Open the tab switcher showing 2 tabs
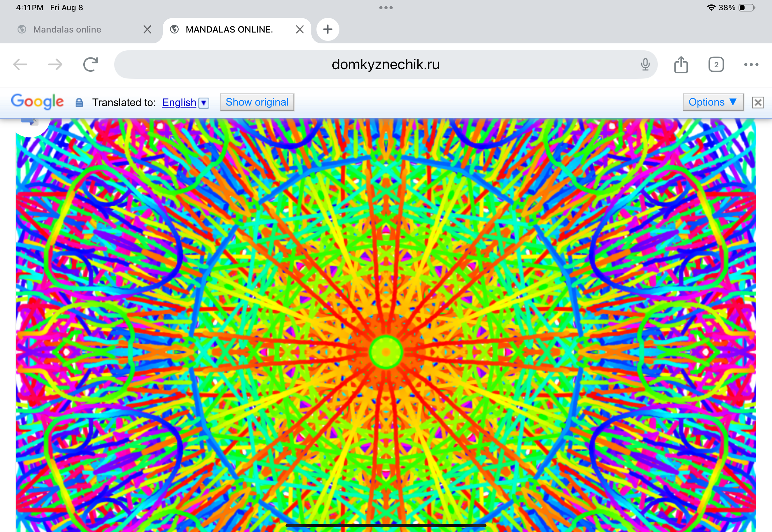The height and width of the screenshot is (532, 772). [716, 64]
